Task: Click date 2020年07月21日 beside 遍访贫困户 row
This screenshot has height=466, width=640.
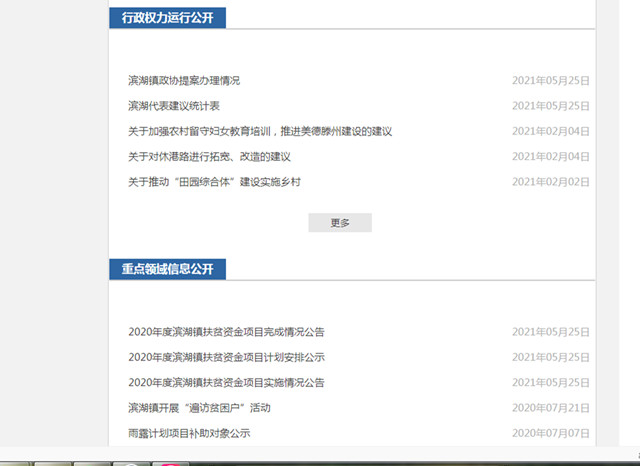Action: (551, 408)
